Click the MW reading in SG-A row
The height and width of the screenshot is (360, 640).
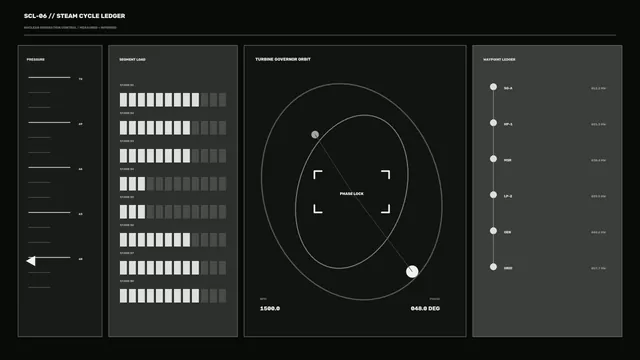tap(598, 88)
